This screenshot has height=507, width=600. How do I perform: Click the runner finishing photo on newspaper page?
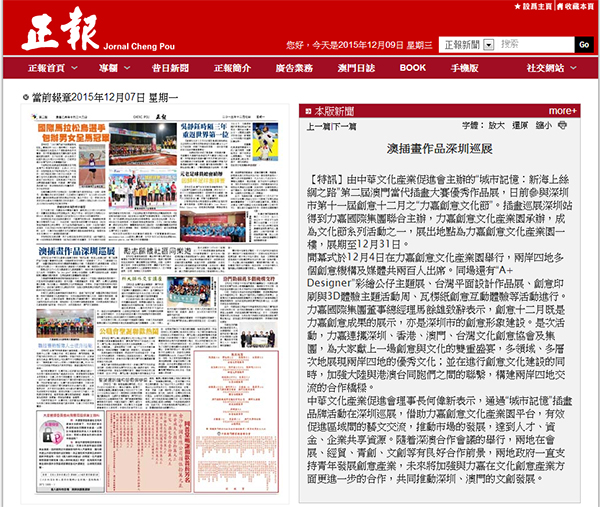pyautogui.click(x=92, y=166)
